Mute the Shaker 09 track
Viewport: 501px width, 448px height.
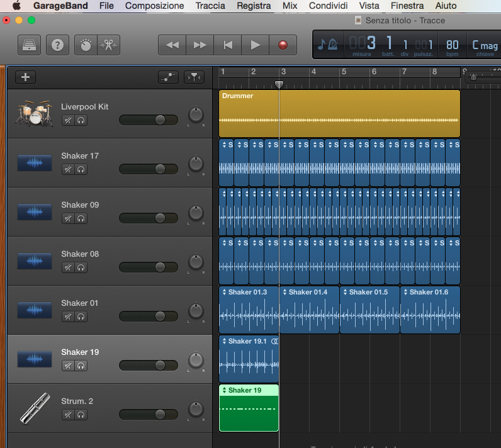pyautogui.click(x=68, y=218)
